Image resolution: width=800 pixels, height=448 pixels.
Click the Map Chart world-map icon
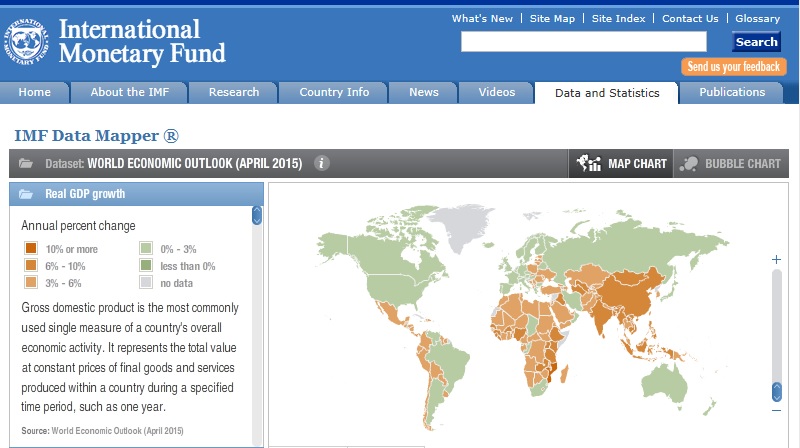[x=589, y=163]
